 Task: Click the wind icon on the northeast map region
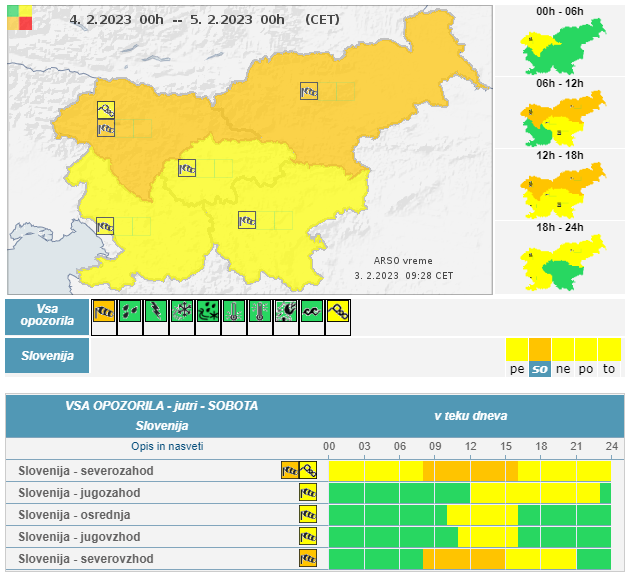coord(309,91)
